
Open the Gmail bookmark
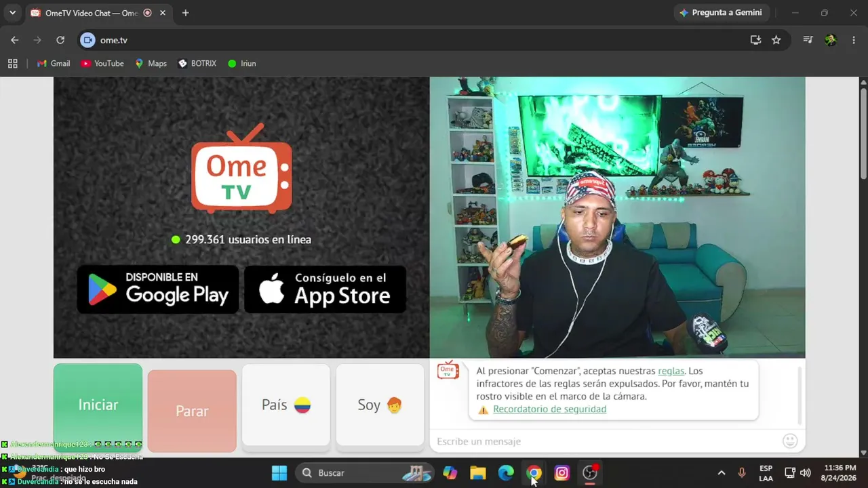coord(54,64)
